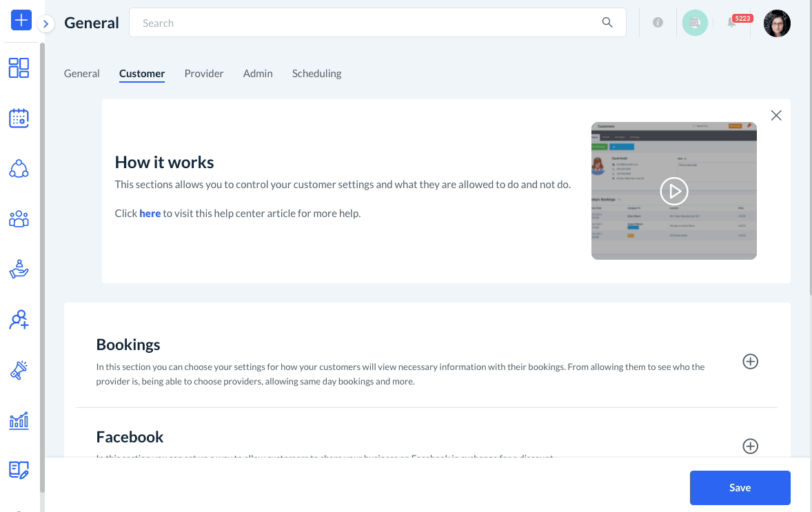The image size is (812, 512).
Task: Open the calendar icon in sidebar
Action: pyautogui.click(x=19, y=119)
